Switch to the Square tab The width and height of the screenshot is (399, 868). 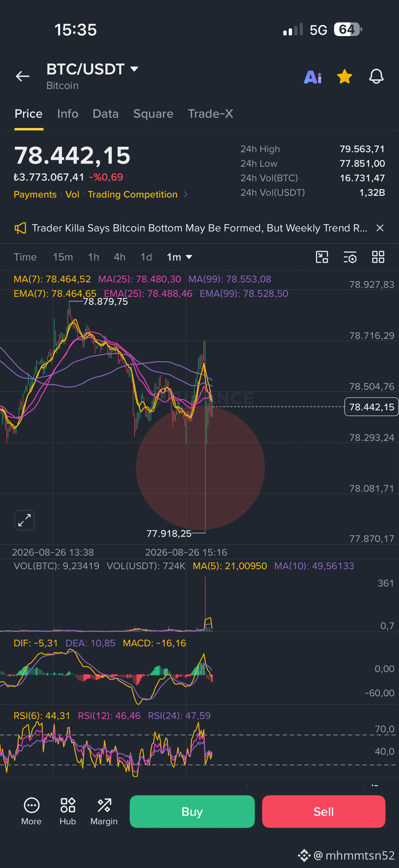[153, 114]
